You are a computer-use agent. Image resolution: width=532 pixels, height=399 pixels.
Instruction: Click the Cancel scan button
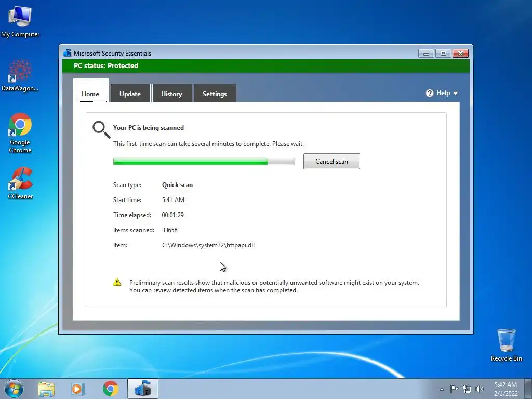click(x=331, y=162)
